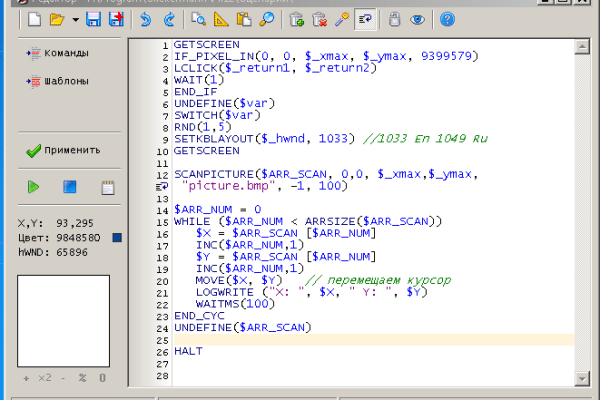Click the white magnifier preview box
Image resolution: width=600 pixels, height=400 pixels.
pyautogui.click(x=64, y=321)
